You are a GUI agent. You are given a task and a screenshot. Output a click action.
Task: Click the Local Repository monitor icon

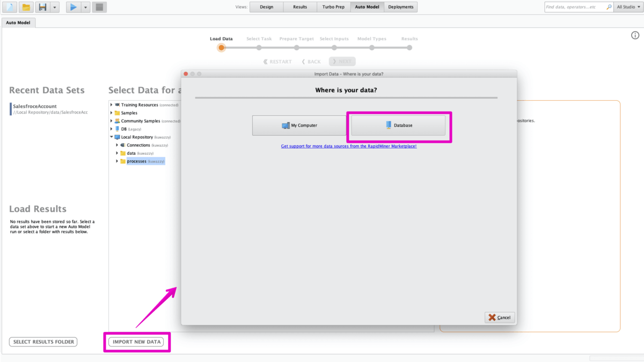[x=117, y=137]
